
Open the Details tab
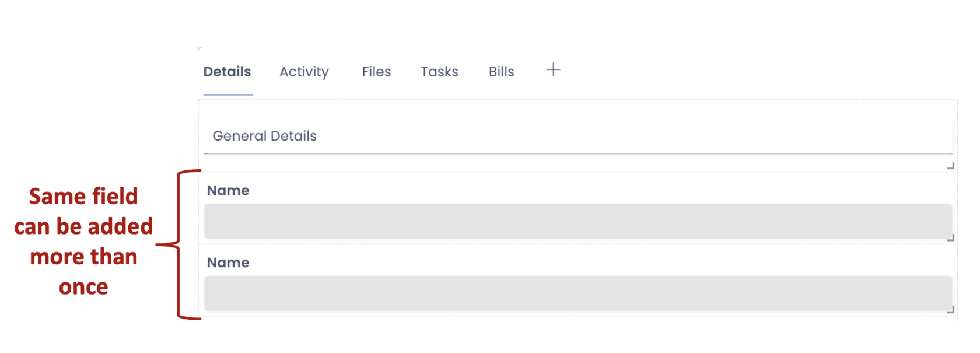pos(227,72)
